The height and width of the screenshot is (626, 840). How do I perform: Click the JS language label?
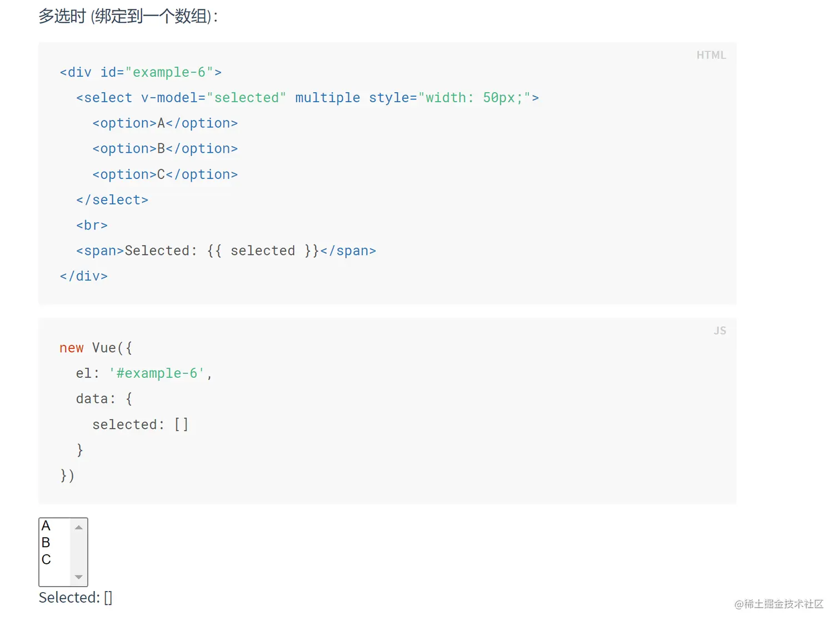point(719,330)
